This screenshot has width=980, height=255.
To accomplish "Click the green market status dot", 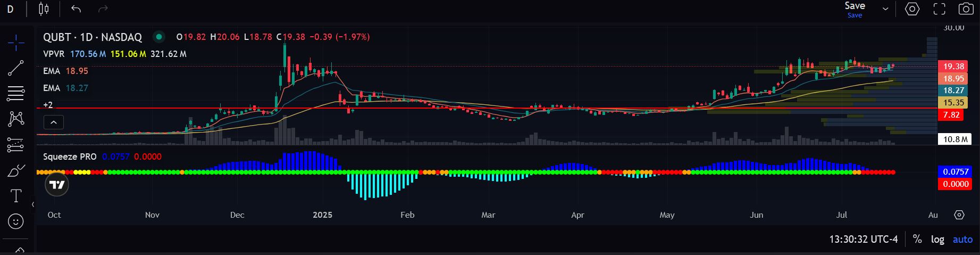I will pos(158,37).
